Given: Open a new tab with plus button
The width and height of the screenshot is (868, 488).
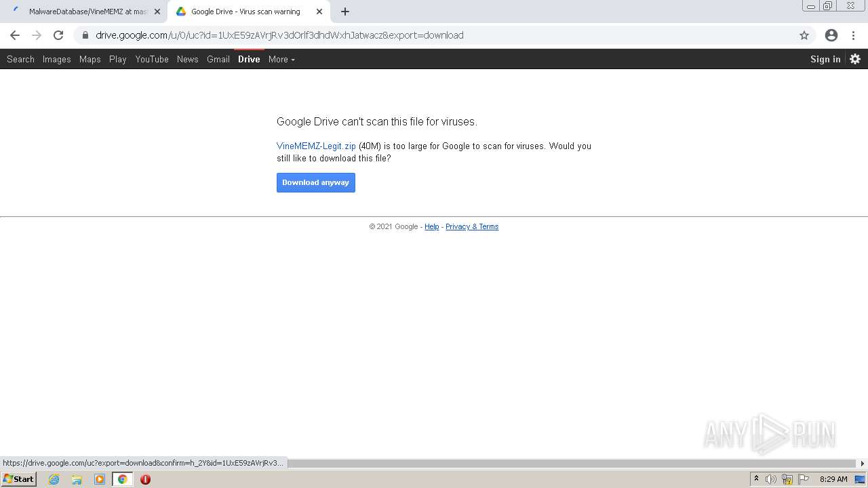Looking at the screenshot, I should click(345, 12).
